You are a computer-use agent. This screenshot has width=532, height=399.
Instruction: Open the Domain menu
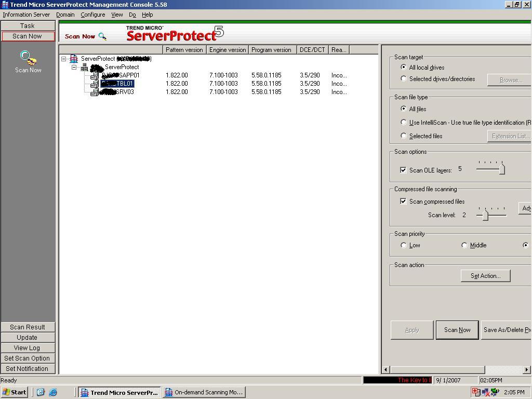[65, 15]
